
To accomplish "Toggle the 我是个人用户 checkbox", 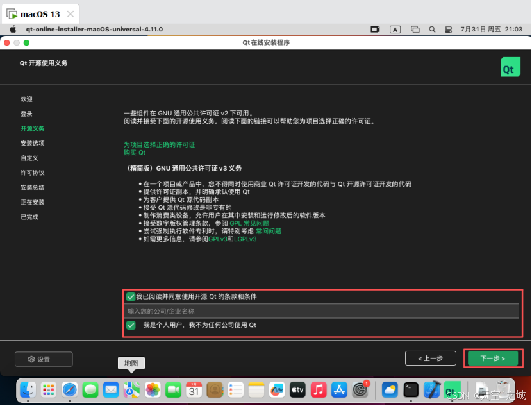I will tap(131, 325).
